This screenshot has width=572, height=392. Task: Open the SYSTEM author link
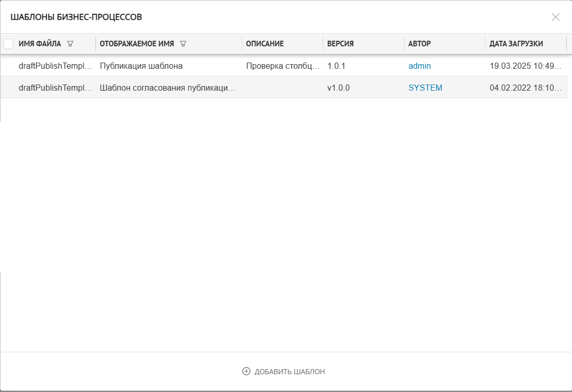tap(425, 88)
